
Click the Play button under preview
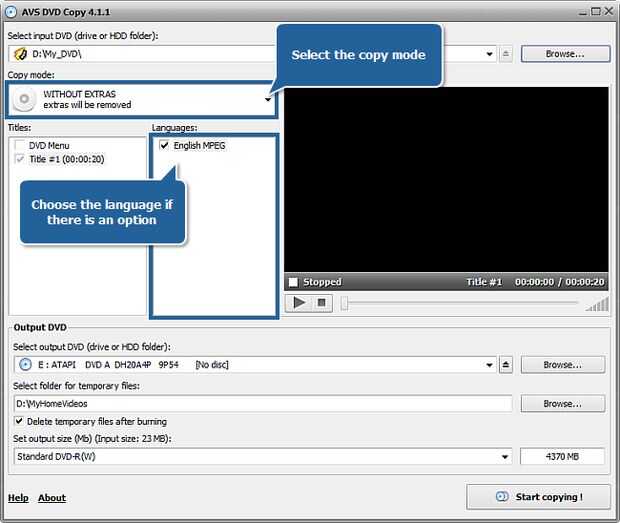point(299,303)
